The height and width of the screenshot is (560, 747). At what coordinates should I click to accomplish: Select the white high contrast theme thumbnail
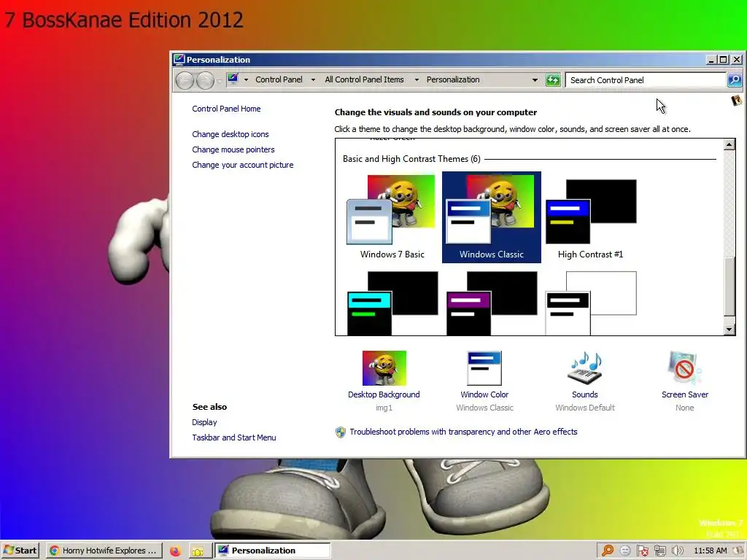(x=590, y=303)
